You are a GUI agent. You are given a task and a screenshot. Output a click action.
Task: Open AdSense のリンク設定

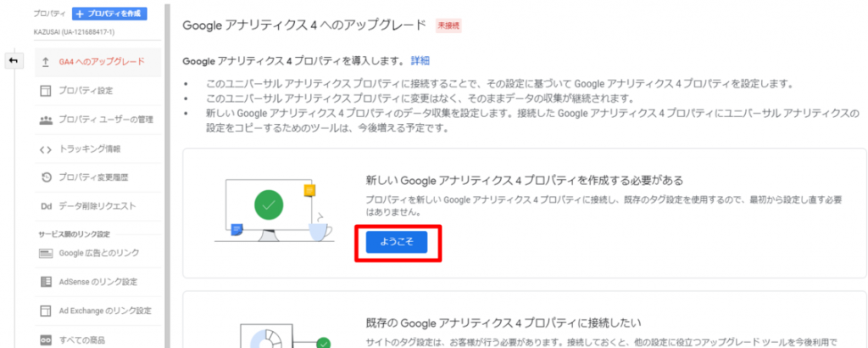(x=97, y=282)
